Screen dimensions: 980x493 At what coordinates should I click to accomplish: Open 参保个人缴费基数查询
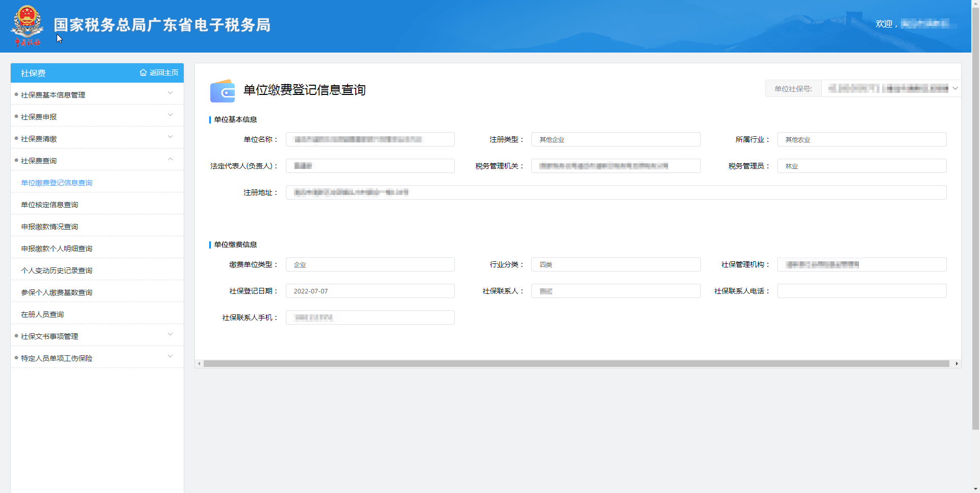(x=57, y=292)
